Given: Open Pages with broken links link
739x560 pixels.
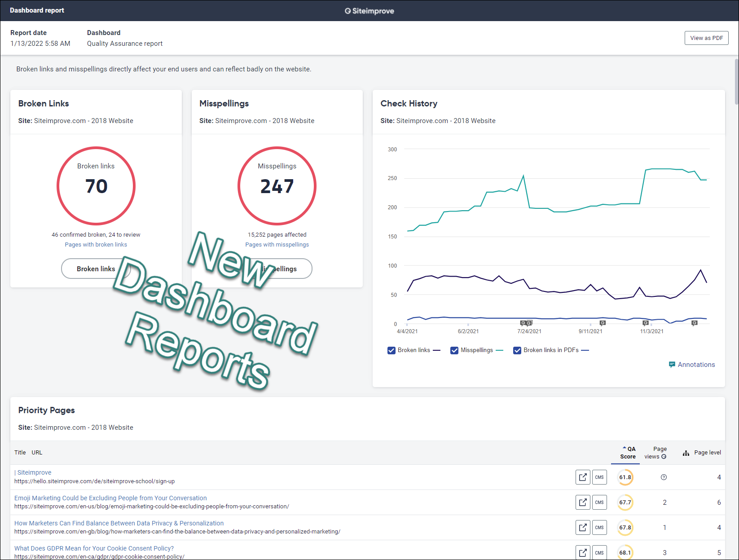Looking at the screenshot, I should (96, 245).
